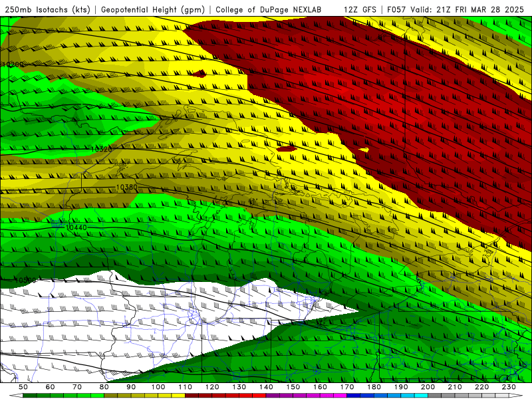Click the "21Z FRI MAR 28 2025" valid time
The image size is (532, 399).
point(480,9)
